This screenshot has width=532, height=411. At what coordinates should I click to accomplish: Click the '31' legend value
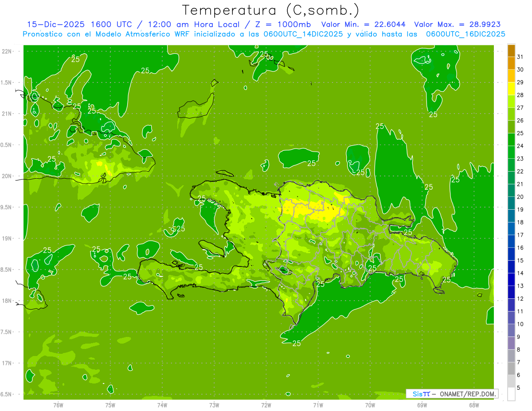[520, 57]
